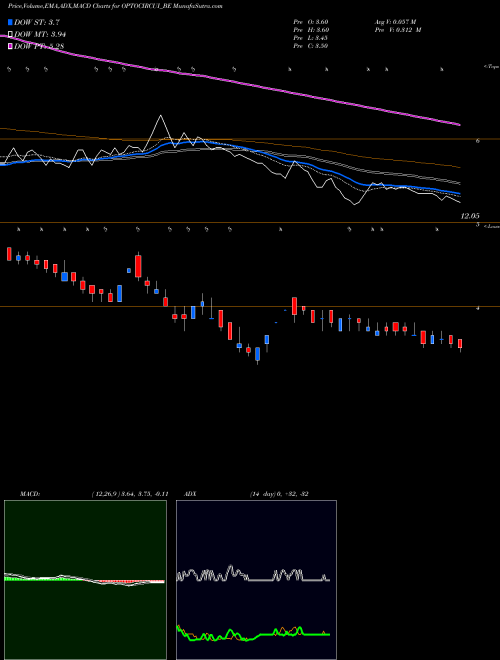Viewport: 500px width, 660px height.
Task: Click the 'Avg V: 0.057 M' volume text
Action: coord(396,21)
